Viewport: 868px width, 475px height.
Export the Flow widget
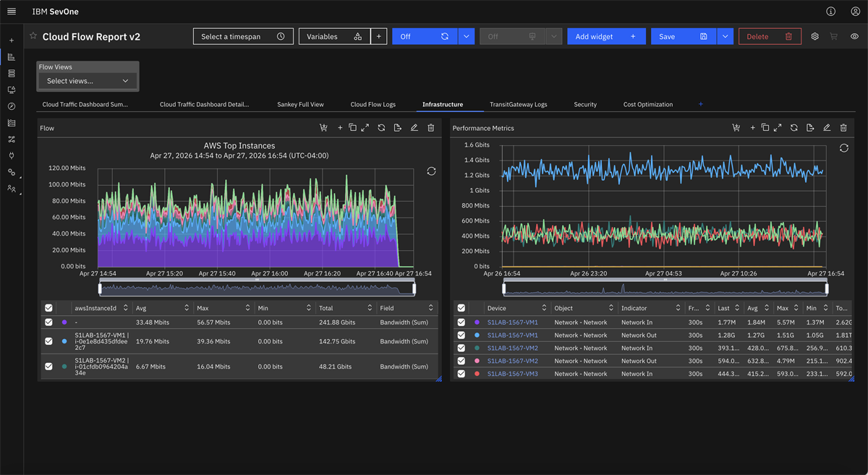point(398,128)
